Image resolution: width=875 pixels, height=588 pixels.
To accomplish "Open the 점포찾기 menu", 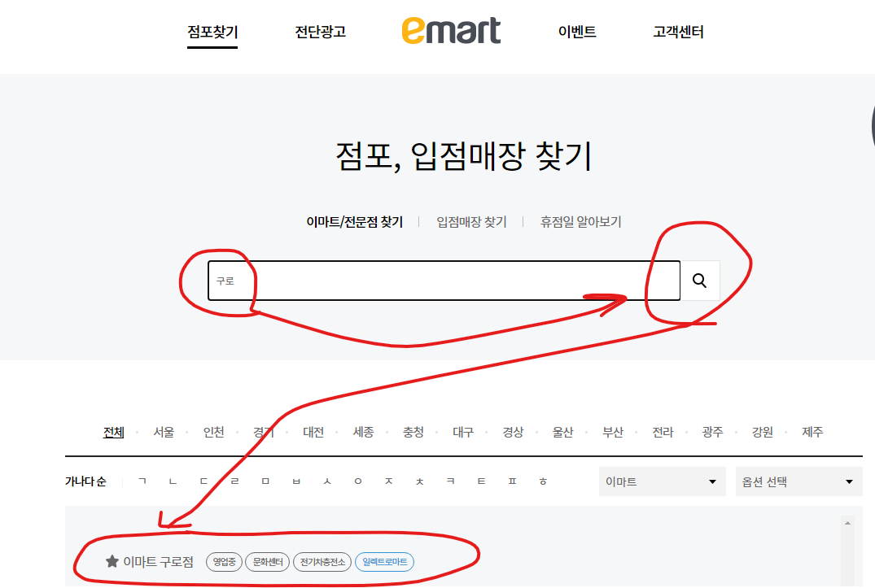I will [212, 32].
